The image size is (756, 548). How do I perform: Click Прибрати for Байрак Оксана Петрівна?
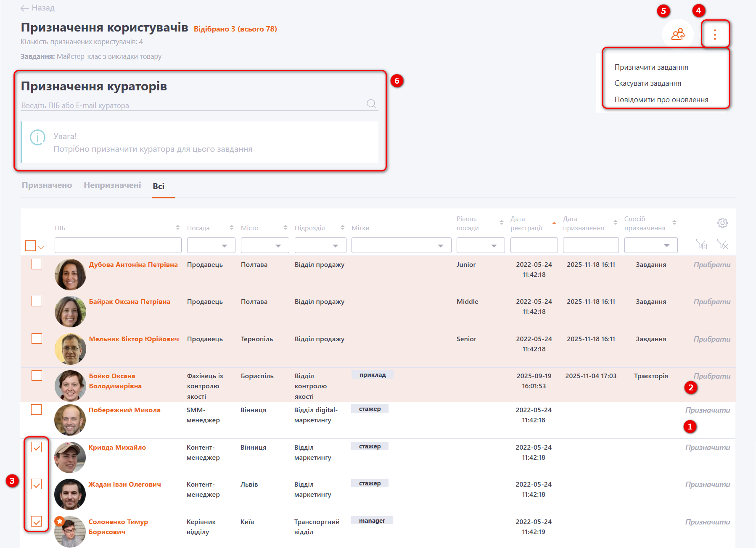[711, 302]
